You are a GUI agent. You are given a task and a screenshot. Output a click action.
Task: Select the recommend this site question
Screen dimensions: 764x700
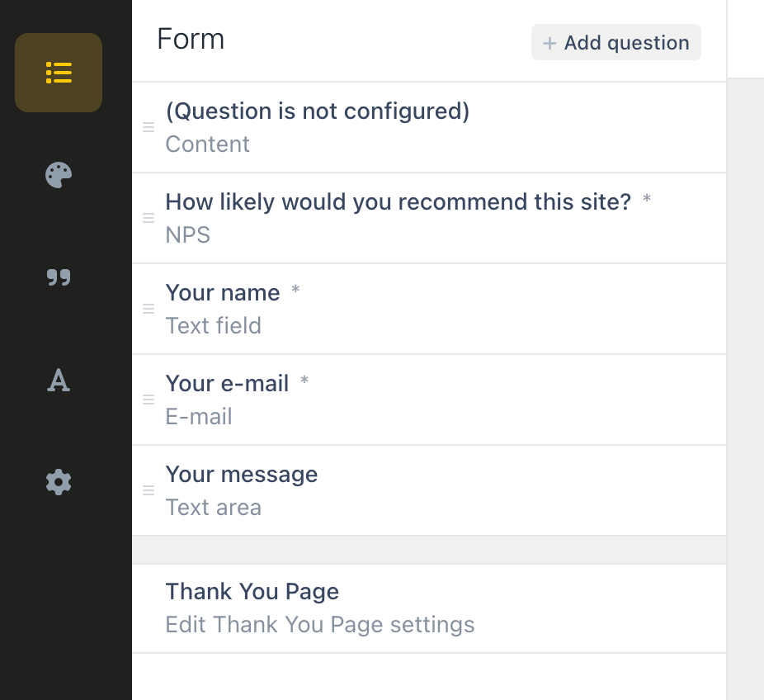(398, 202)
